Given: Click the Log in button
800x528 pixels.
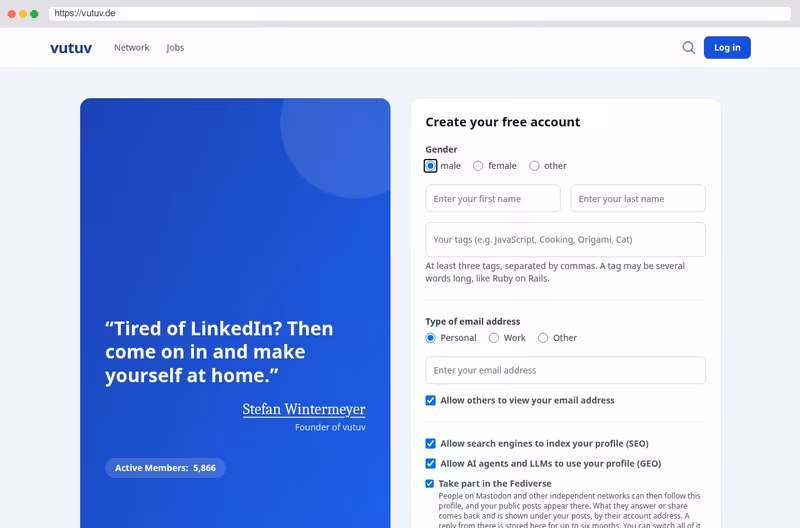Looking at the screenshot, I should (x=727, y=47).
